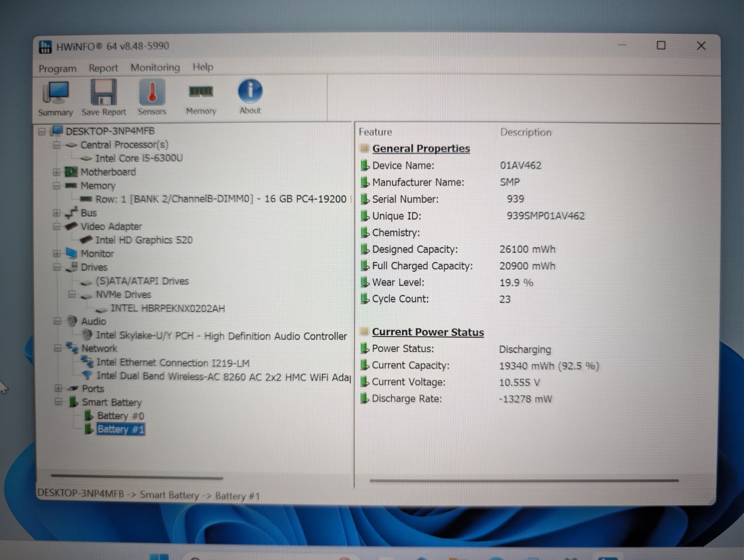Open the Sensors thermometer icon
This screenshot has width=744, height=560.
coord(152,91)
